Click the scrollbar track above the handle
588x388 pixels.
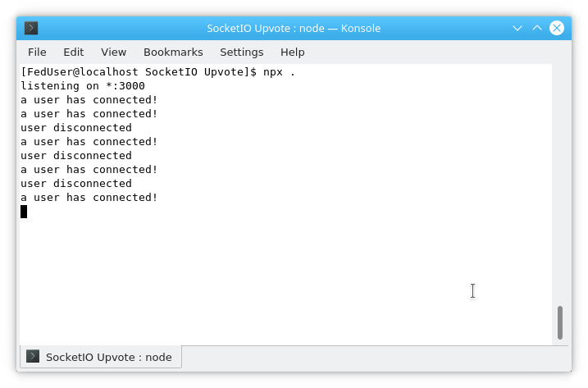click(560, 185)
